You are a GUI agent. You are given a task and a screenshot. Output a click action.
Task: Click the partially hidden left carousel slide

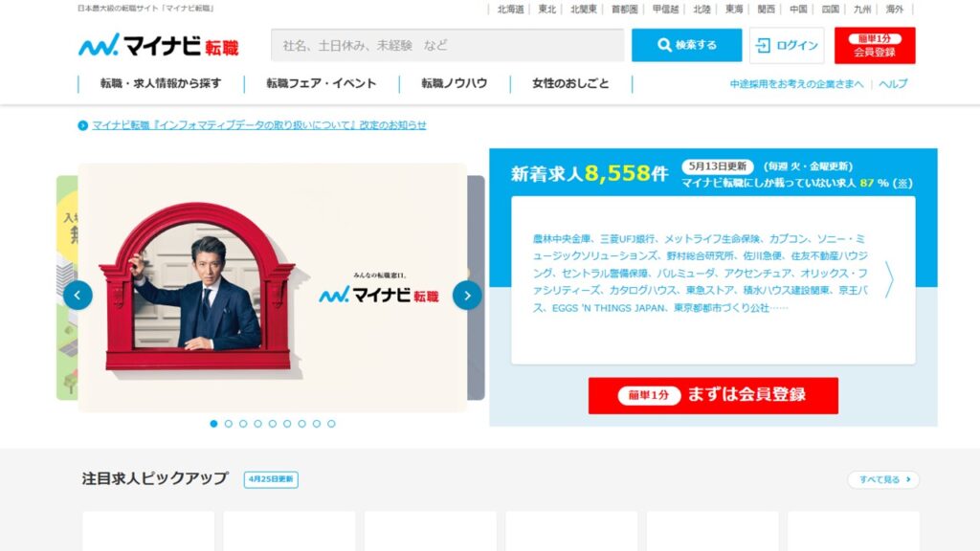[67, 287]
